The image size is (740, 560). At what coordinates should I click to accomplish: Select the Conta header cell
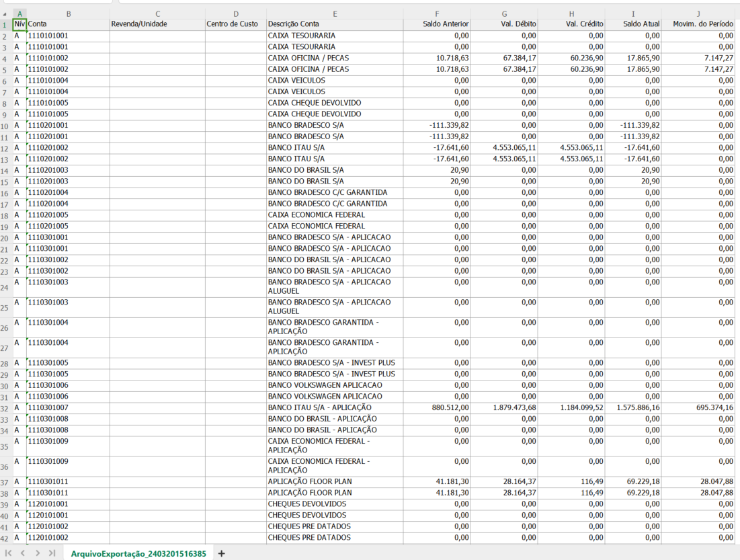[x=69, y=24]
